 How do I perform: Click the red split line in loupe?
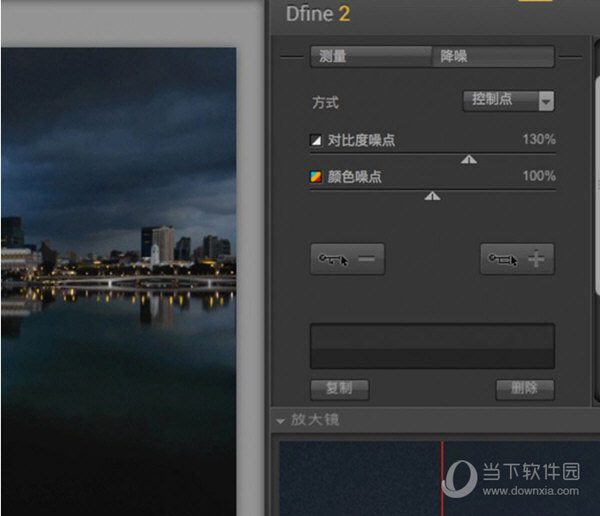coord(442,478)
